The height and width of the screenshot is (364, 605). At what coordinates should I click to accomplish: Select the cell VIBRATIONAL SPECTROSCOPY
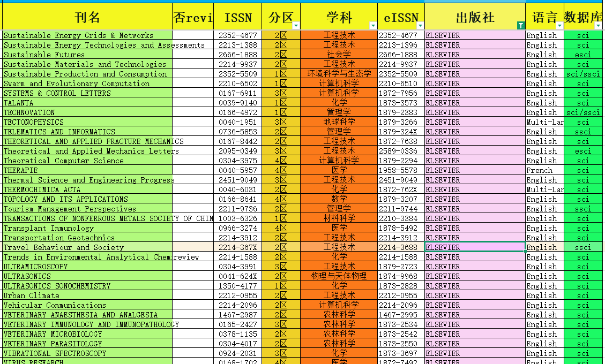point(87,354)
